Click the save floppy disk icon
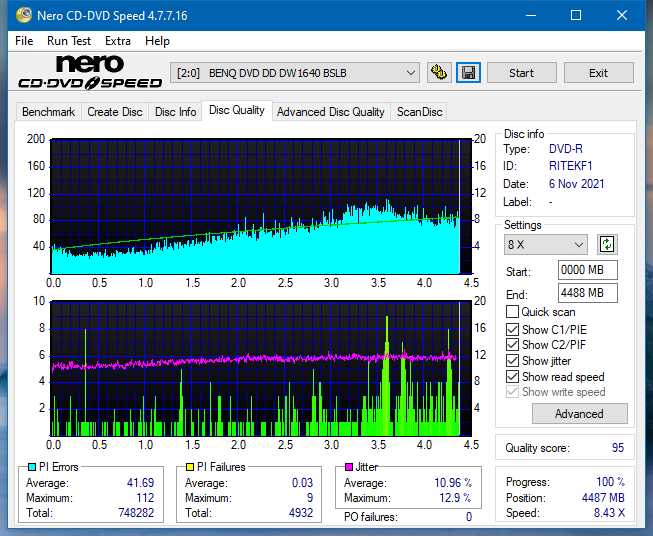The width and height of the screenshot is (653, 536). (x=469, y=73)
